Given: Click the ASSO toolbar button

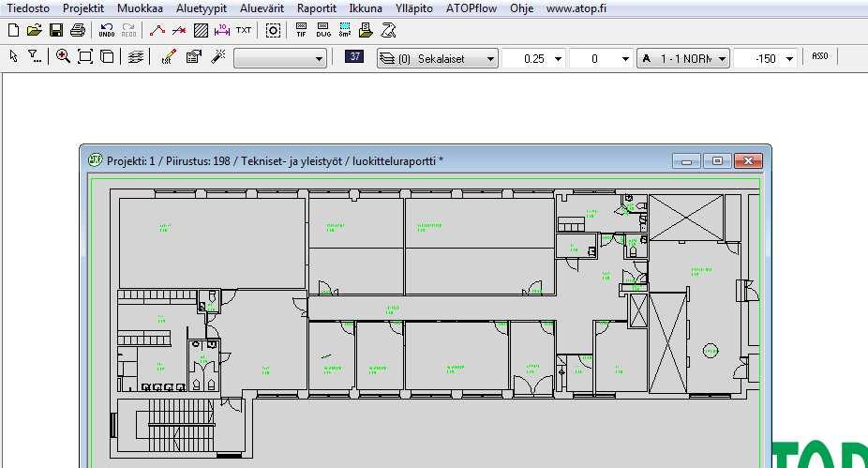Looking at the screenshot, I should (820, 56).
